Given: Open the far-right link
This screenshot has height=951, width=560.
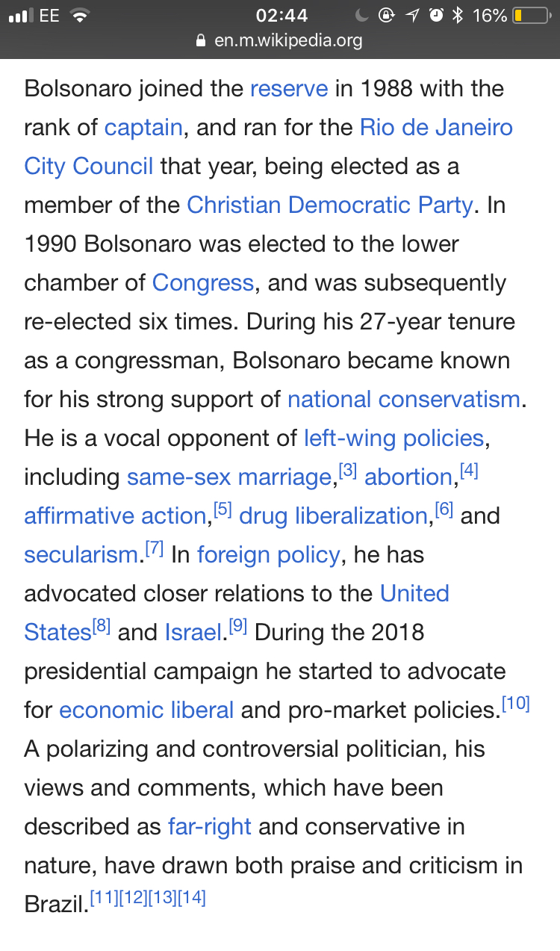Looking at the screenshot, I should 210,827.
